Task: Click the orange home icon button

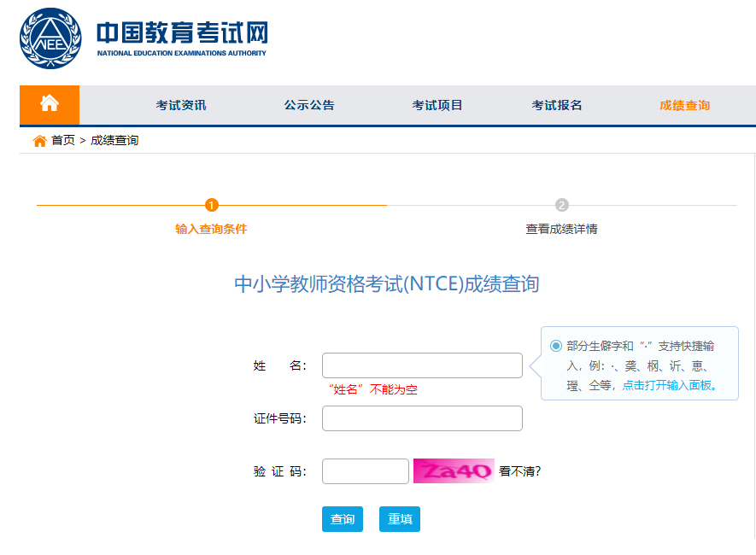Action: pos(50,104)
